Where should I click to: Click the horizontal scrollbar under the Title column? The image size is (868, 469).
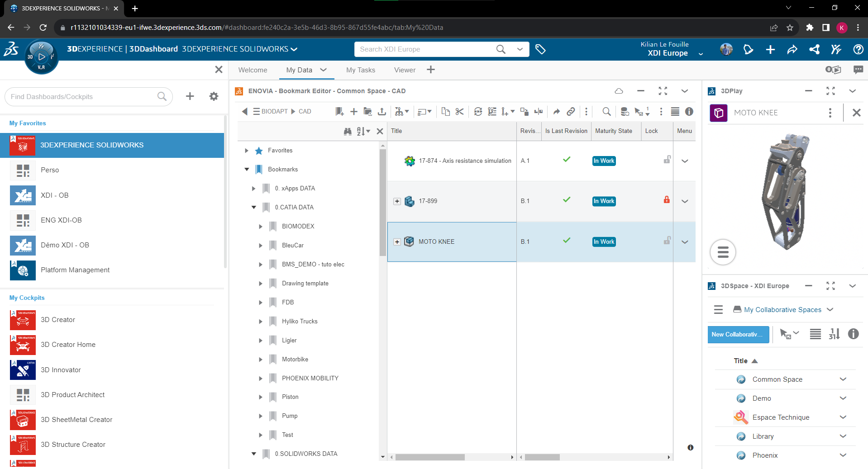coord(429,457)
